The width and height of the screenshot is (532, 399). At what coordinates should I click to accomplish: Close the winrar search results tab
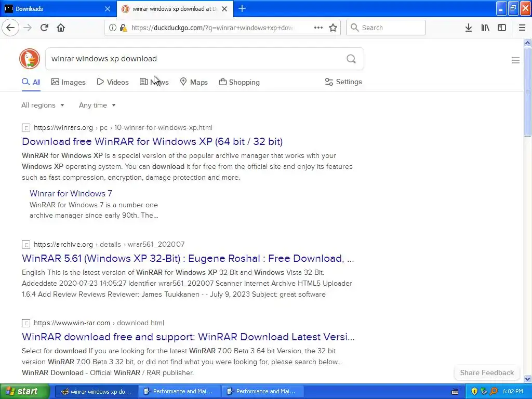click(x=224, y=9)
